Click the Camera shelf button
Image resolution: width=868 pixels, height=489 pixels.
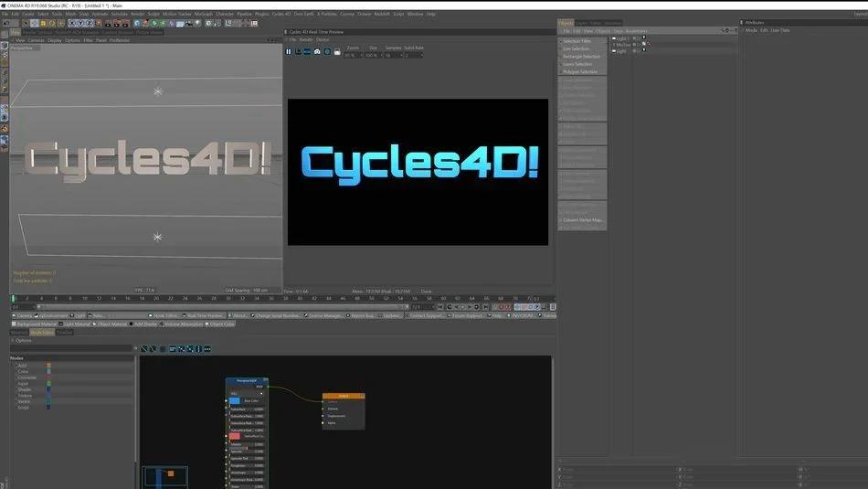(x=22, y=315)
